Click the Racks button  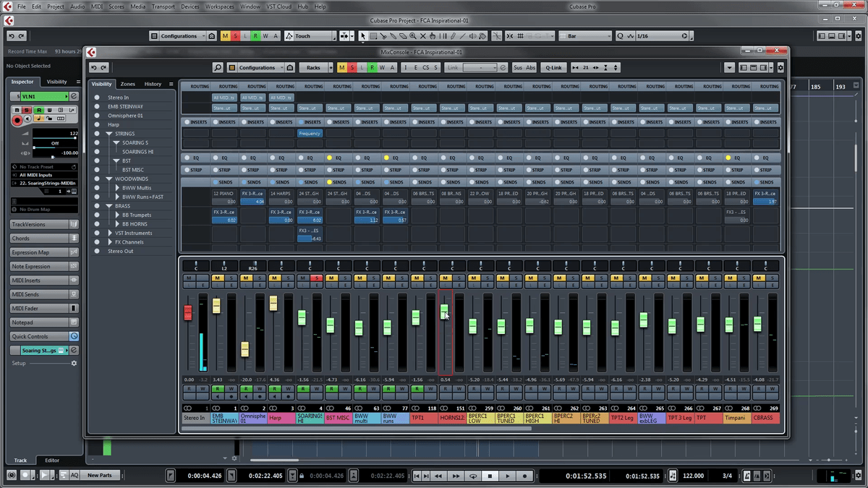click(x=313, y=67)
